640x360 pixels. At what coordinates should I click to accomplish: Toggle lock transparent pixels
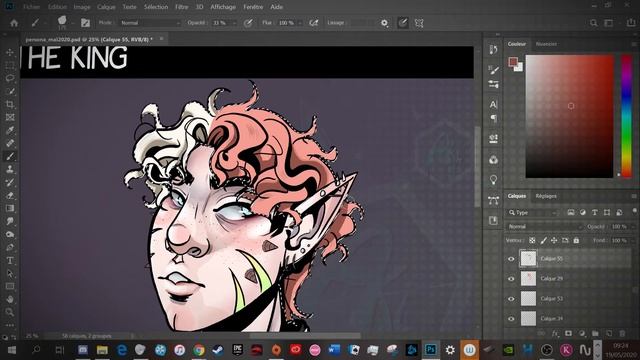[532, 240]
